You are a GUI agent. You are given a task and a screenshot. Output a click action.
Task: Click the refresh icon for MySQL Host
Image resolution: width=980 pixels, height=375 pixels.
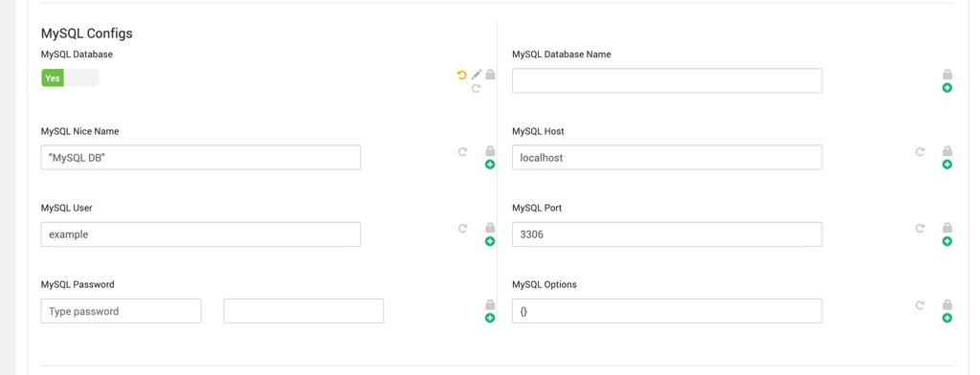920,151
